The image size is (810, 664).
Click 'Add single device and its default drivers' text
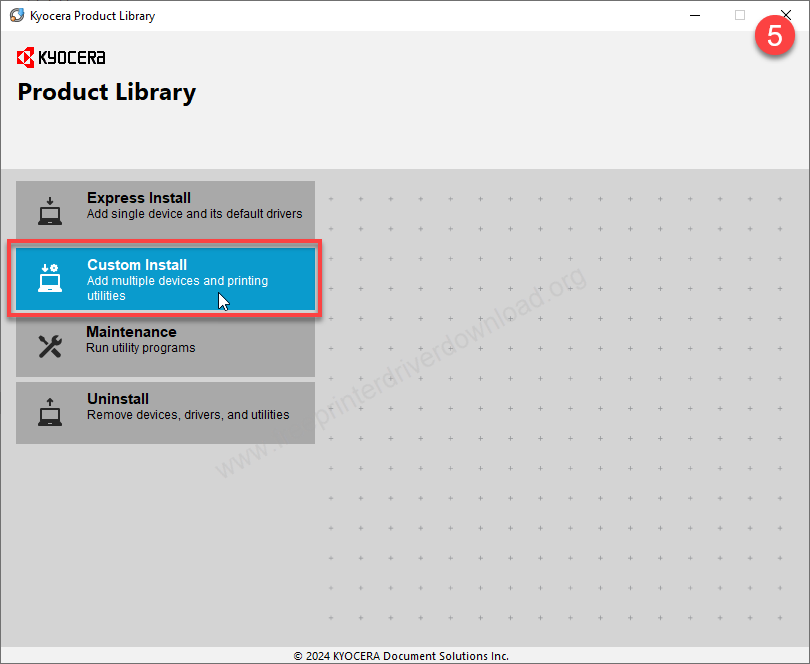click(x=194, y=214)
